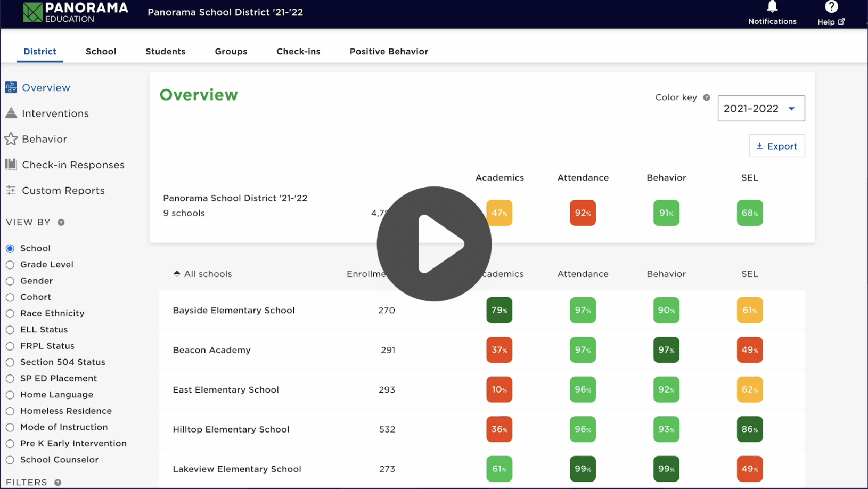Screen dimensions: 868x489
Task: Open Help question mark icon
Action: coord(831,6)
